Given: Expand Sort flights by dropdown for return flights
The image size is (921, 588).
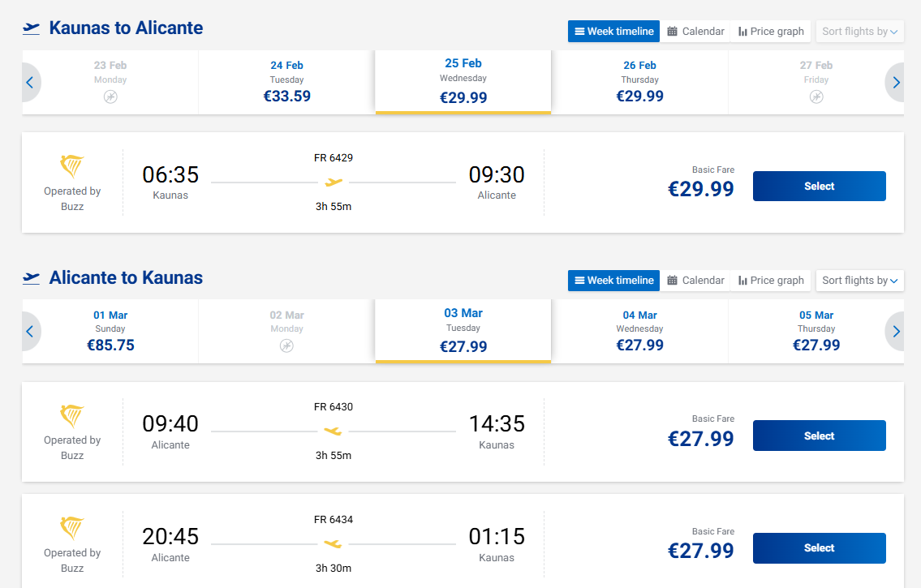Looking at the screenshot, I should point(859,281).
